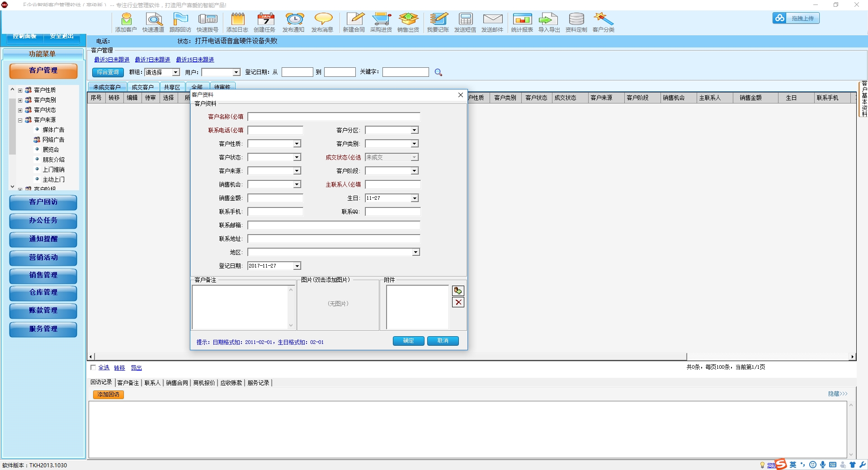Screen dimensions: 868x470
Task: Select the 销售合同 tab at the bottom
Action: click(177, 383)
